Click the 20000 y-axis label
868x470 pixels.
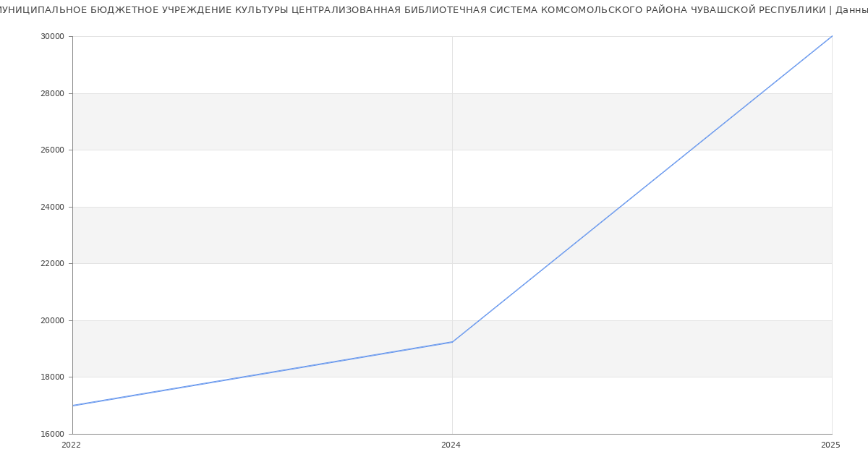pos(53,320)
